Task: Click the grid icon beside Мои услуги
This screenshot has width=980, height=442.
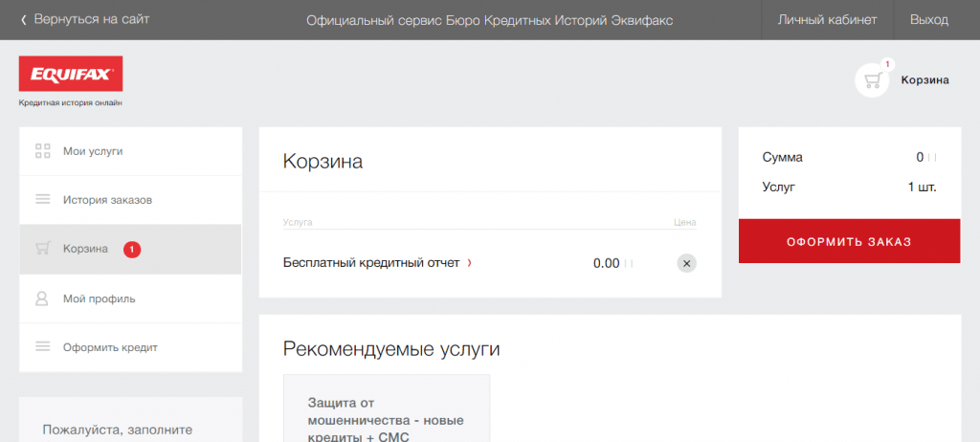Action: tap(42, 151)
